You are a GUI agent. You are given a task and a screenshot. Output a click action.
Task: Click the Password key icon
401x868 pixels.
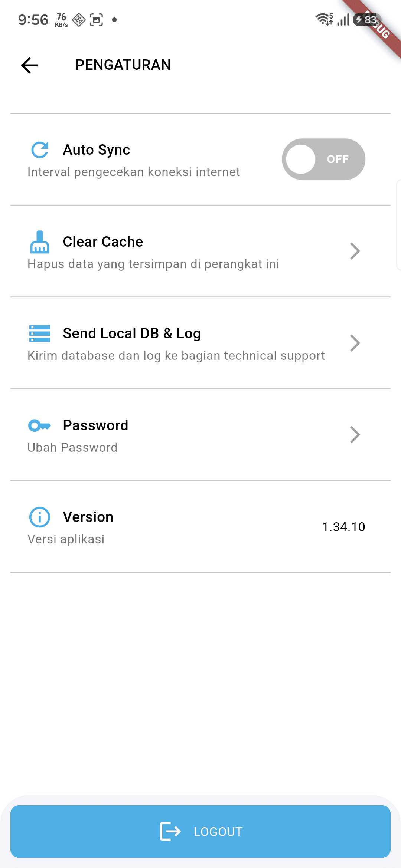tap(40, 425)
